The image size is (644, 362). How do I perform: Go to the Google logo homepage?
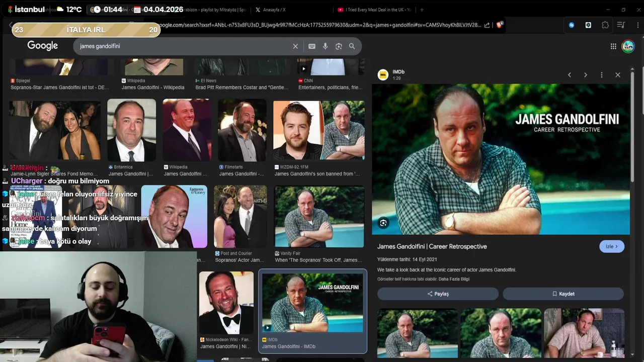(43, 46)
